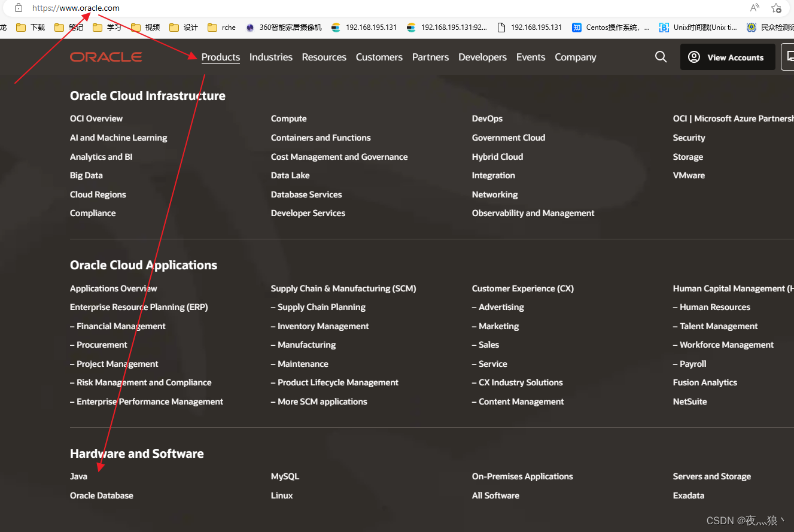Open the Oracle Database link

pos(102,495)
